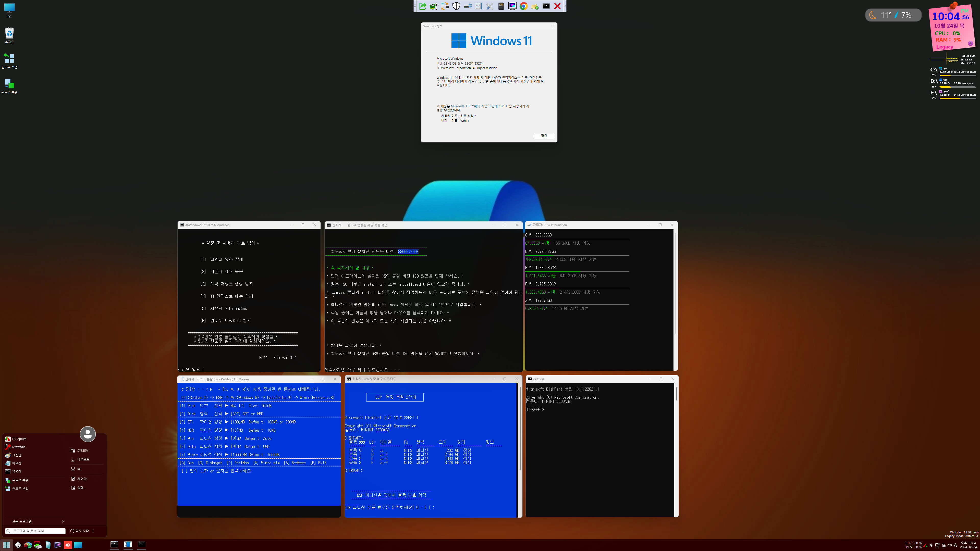The image size is (980, 551).
Task: Click the clock and date on the taskbar
Action: pos(968,545)
